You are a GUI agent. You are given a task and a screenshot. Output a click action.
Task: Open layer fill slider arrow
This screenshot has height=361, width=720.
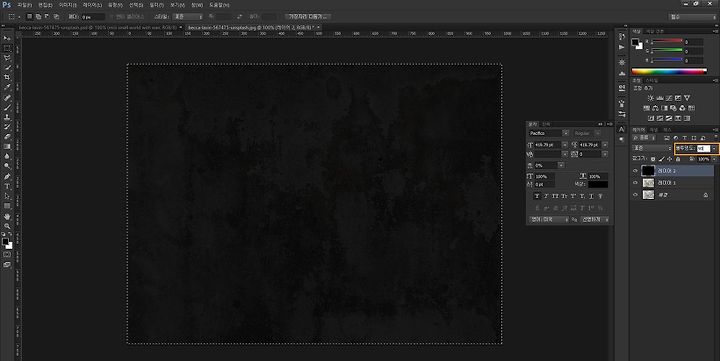(714, 159)
